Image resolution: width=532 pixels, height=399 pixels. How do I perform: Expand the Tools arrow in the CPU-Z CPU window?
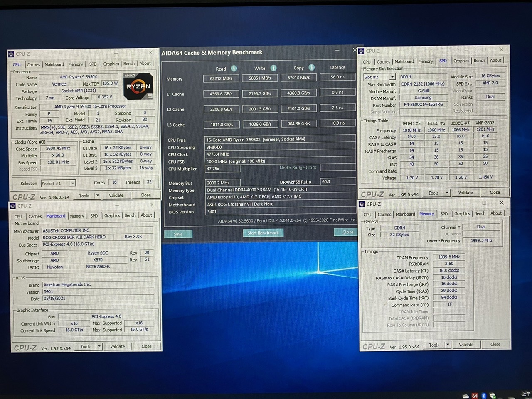click(98, 195)
